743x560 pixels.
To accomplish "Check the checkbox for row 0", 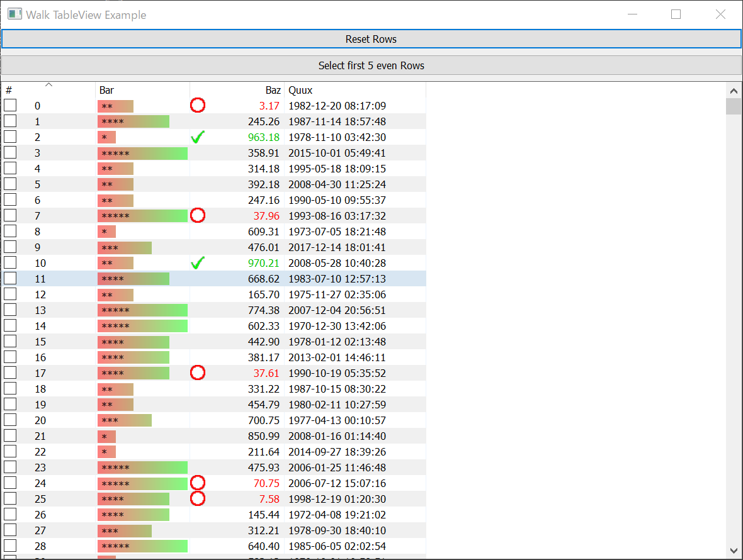I will (x=10, y=105).
